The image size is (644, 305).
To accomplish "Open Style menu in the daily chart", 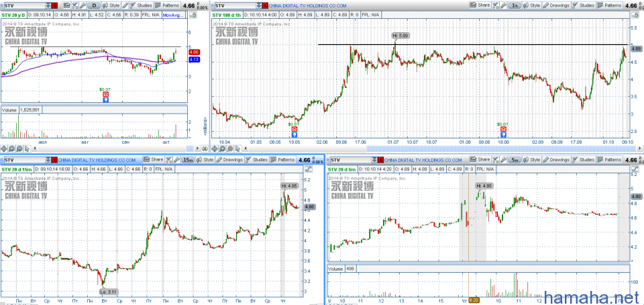I will coord(111,5).
